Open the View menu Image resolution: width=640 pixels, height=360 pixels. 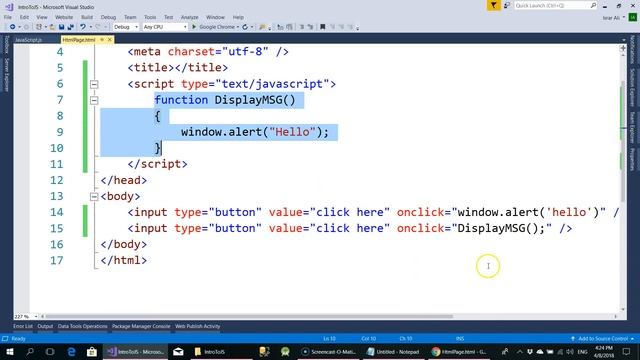[x=42, y=17]
